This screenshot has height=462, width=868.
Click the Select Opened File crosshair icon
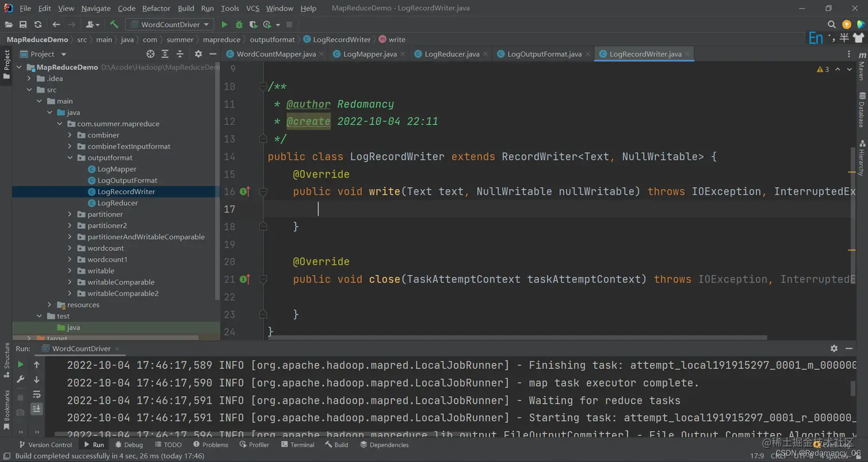pyautogui.click(x=150, y=54)
